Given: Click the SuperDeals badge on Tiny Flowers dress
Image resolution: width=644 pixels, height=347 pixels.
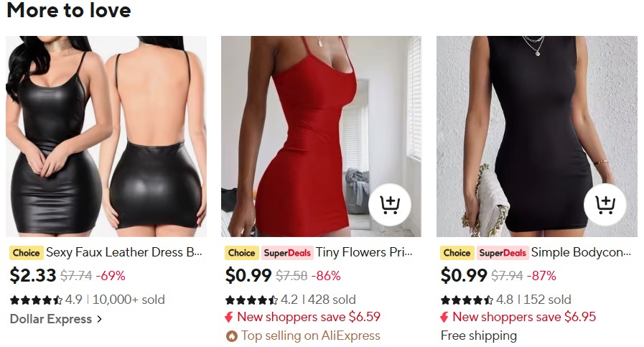Looking at the screenshot, I should pos(287,253).
